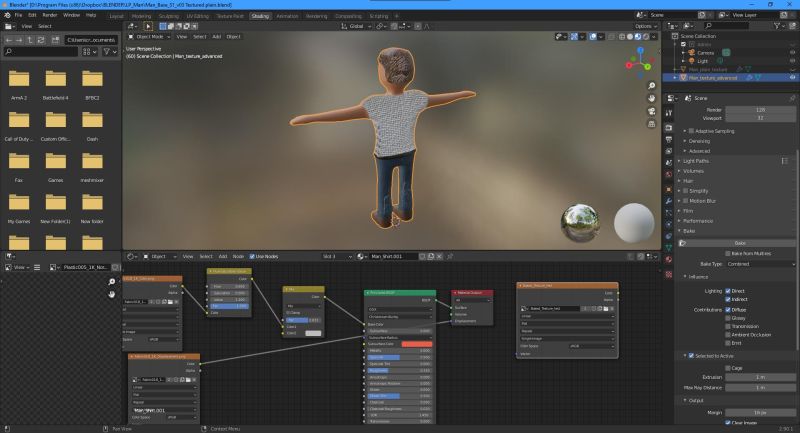Hide Man_texture_advanced with eye icon

pyautogui.click(x=792, y=78)
